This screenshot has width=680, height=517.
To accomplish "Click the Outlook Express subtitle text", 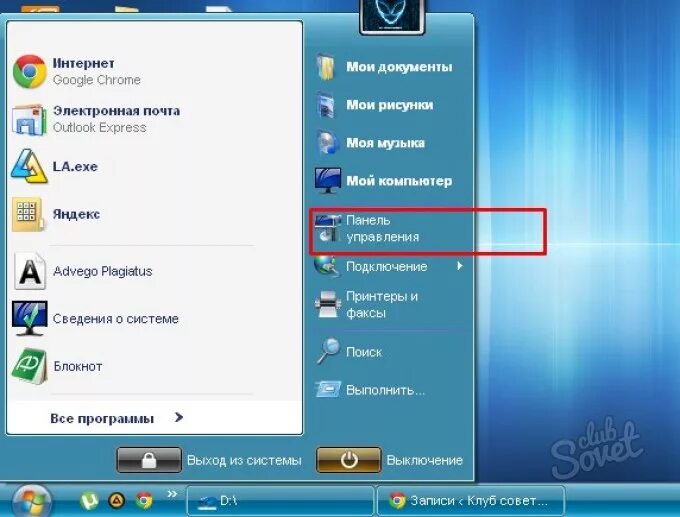I will [99, 128].
